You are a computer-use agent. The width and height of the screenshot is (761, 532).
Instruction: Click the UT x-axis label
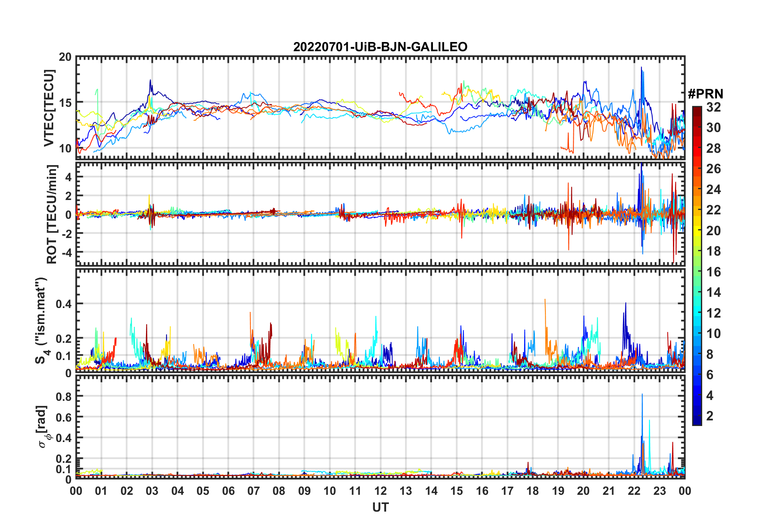[x=380, y=507]
